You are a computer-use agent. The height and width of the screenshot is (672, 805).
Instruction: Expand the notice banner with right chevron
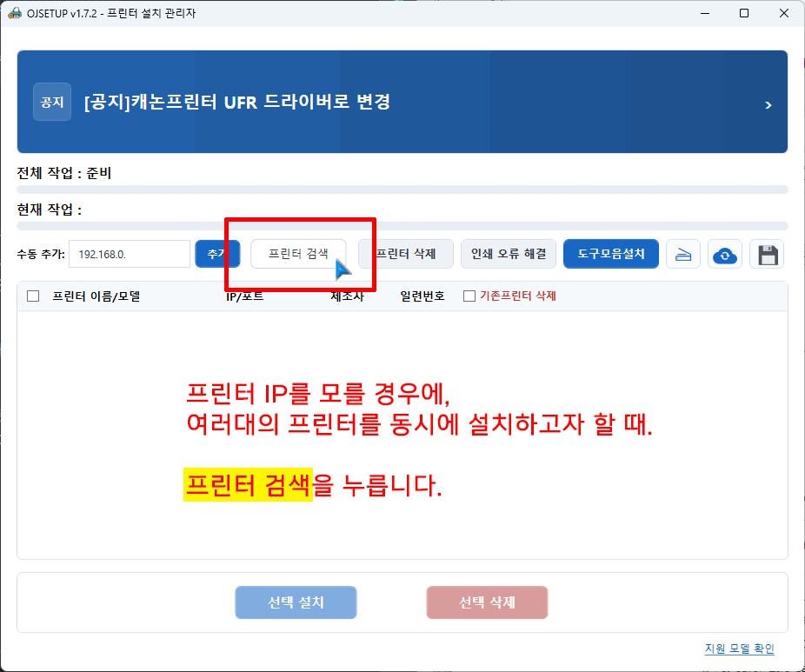coord(768,104)
